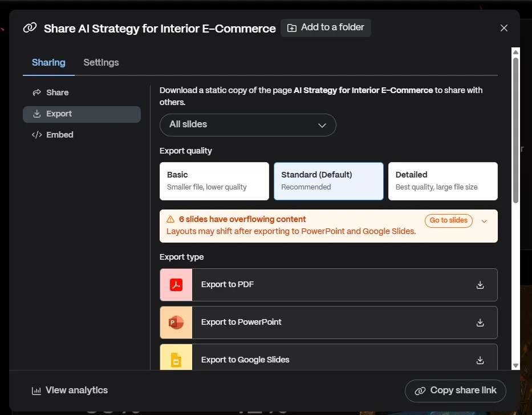Open the Embed section in sidebar
Viewport: 532px width, 415px height.
coord(82,135)
